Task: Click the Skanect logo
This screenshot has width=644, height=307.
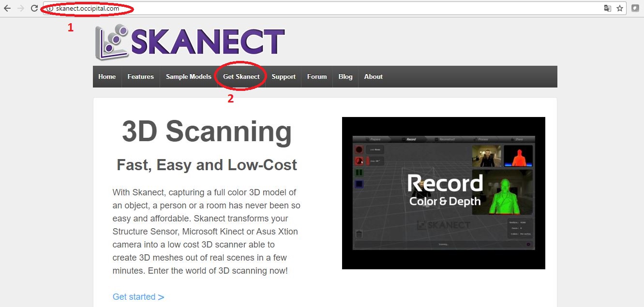Action: point(190,43)
